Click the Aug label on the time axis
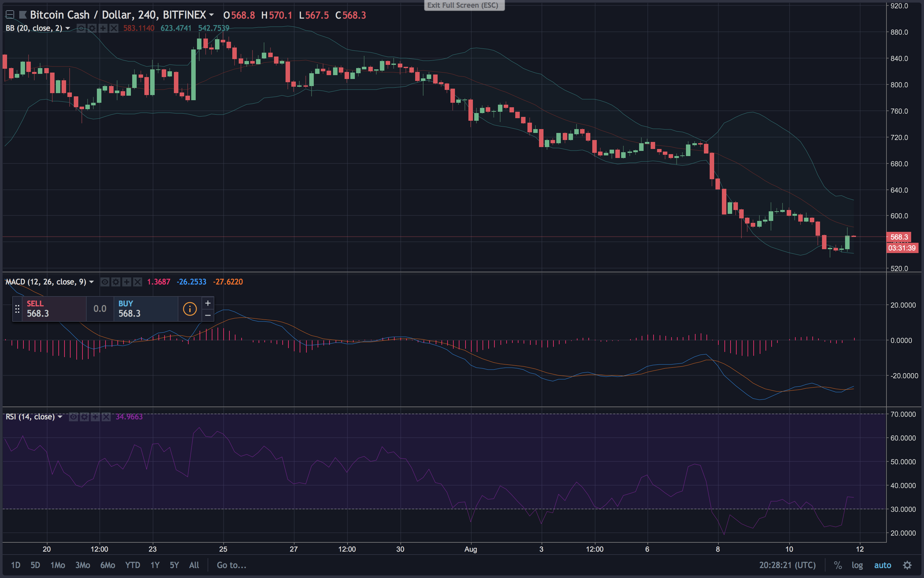Viewport: 924px width, 578px height. [x=470, y=549]
